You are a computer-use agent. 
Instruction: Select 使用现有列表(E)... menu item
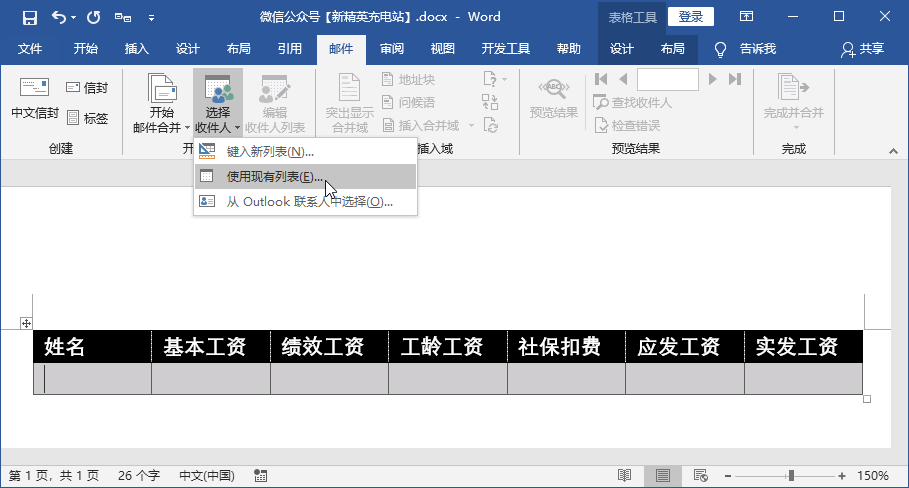click(x=306, y=177)
